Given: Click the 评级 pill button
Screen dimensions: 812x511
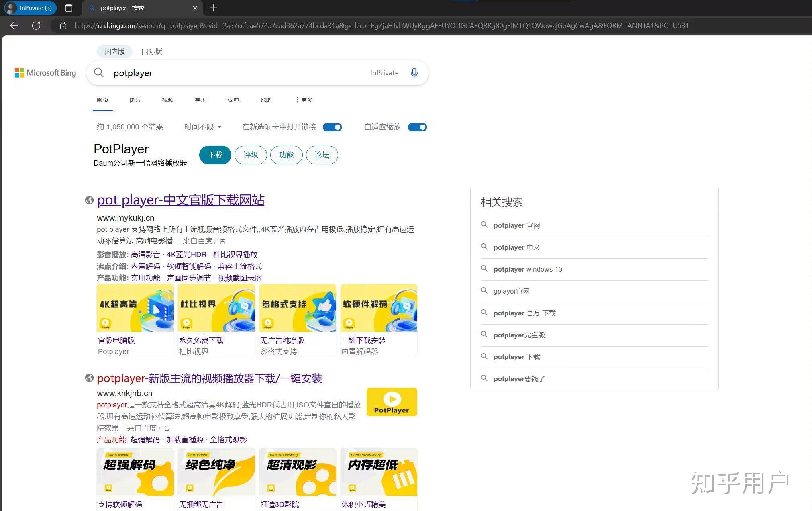Looking at the screenshot, I should (x=251, y=155).
